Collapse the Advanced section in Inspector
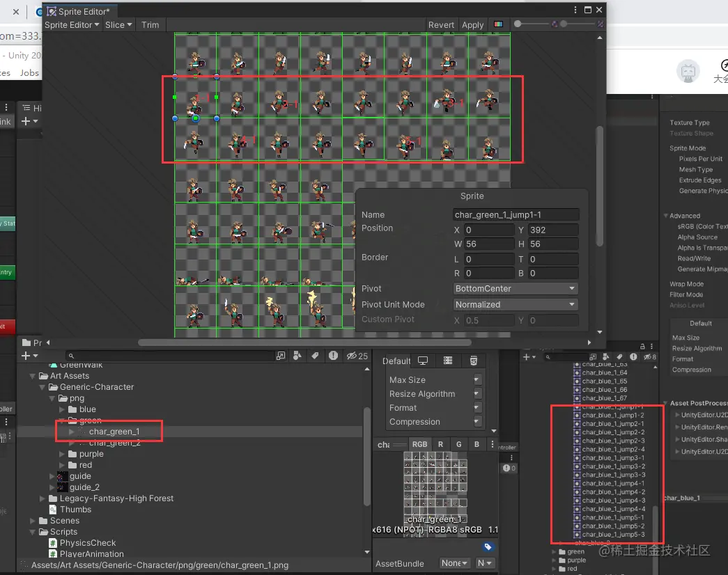The image size is (728, 575). [x=666, y=216]
